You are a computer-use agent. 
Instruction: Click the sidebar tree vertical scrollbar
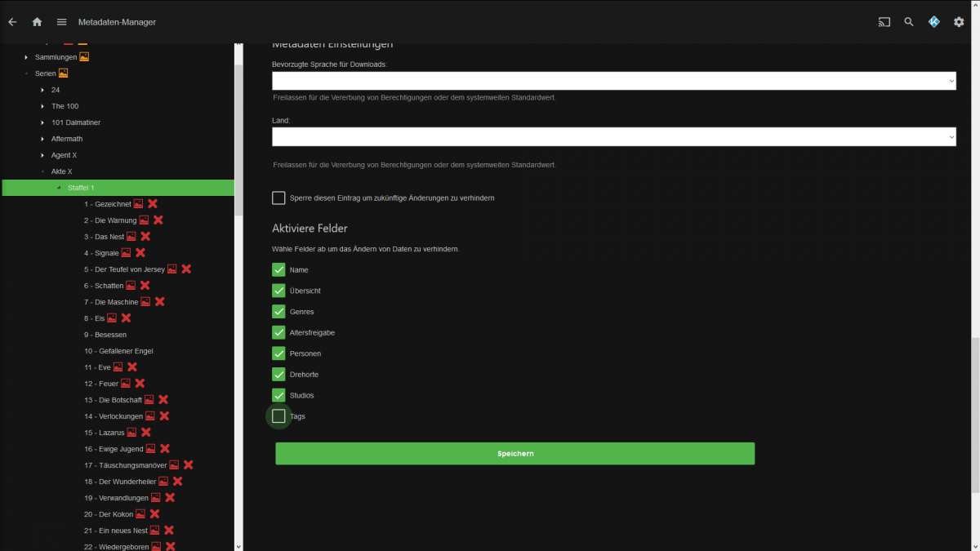[x=238, y=131]
